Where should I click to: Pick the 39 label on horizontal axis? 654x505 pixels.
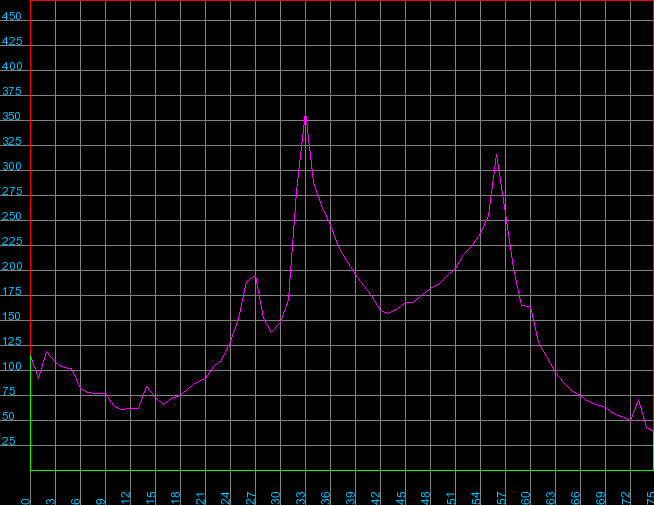coord(351,498)
